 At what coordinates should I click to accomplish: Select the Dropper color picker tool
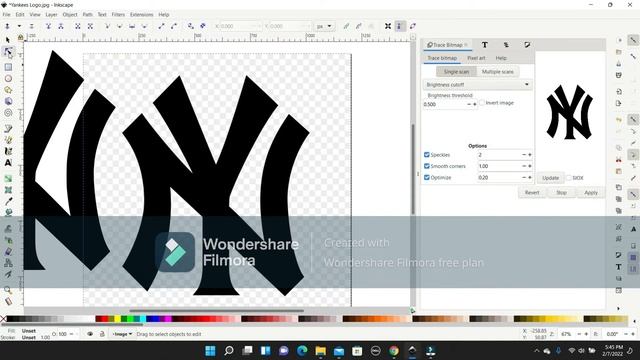(x=8, y=201)
